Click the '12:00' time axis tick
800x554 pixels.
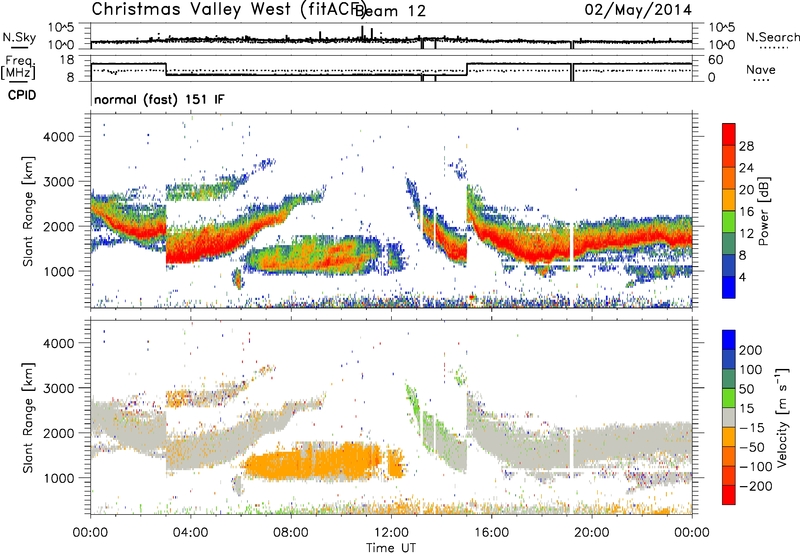tap(391, 533)
